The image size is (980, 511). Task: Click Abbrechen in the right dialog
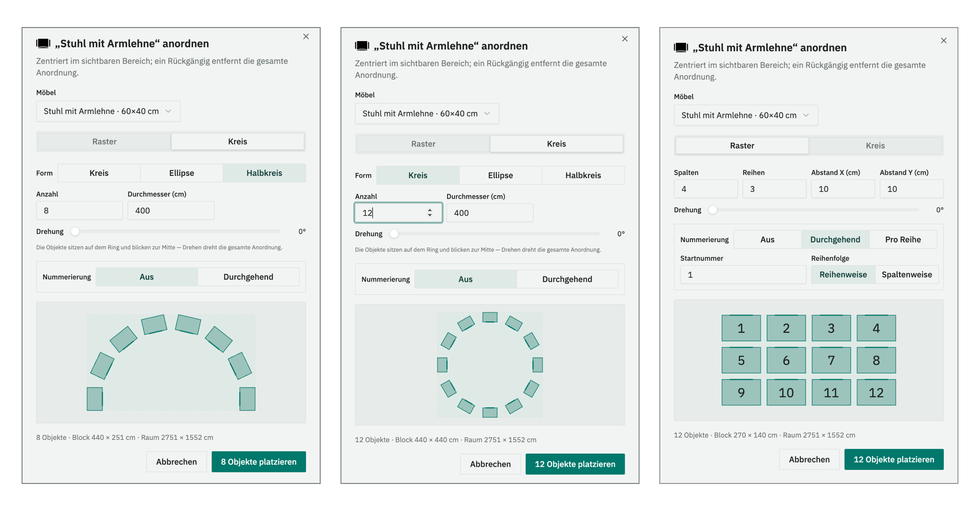[809, 459]
